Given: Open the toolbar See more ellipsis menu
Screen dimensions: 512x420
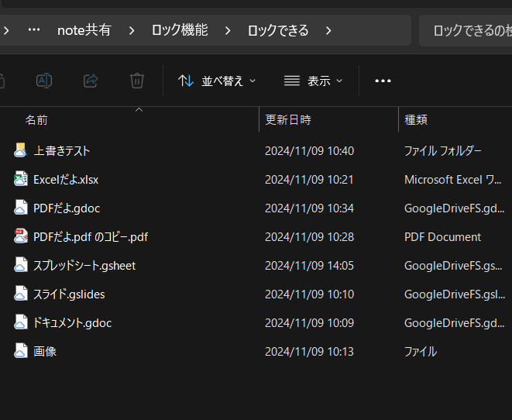Looking at the screenshot, I should click(x=383, y=81).
